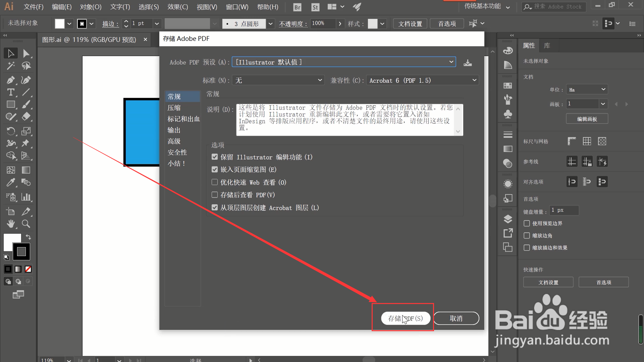Toggle Preserve Illustrator Editing Capabilities checkbox
This screenshot has height=362, width=644.
tap(215, 157)
